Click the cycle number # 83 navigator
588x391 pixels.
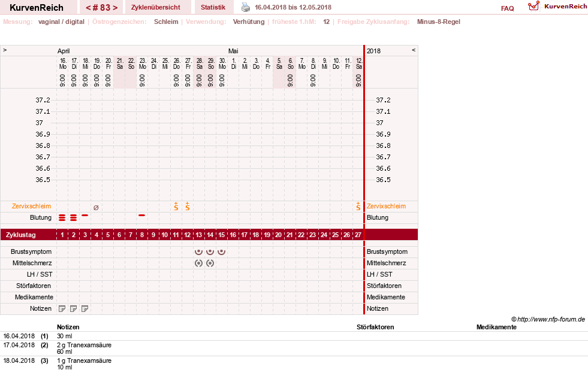click(x=102, y=8)
